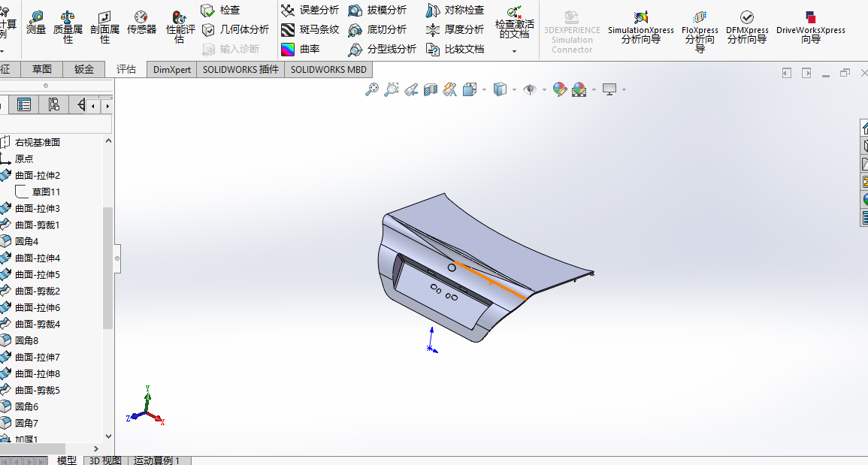Toggle Hide/Show Items eye icon
Image resolution: width=868 pixels, height=465 pixels.
click(x=530, y=89)
